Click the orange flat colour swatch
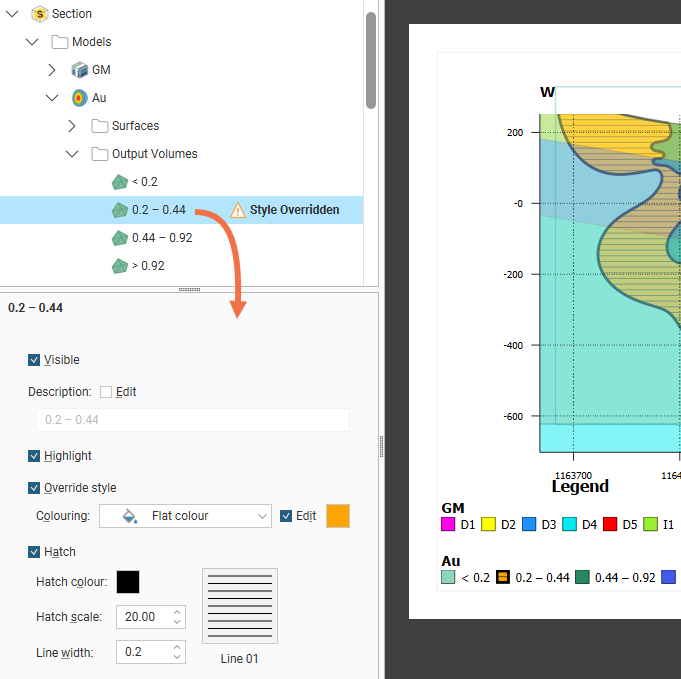Image resolution: width=681 pixels, height=679 pixels. click(338, 516)
